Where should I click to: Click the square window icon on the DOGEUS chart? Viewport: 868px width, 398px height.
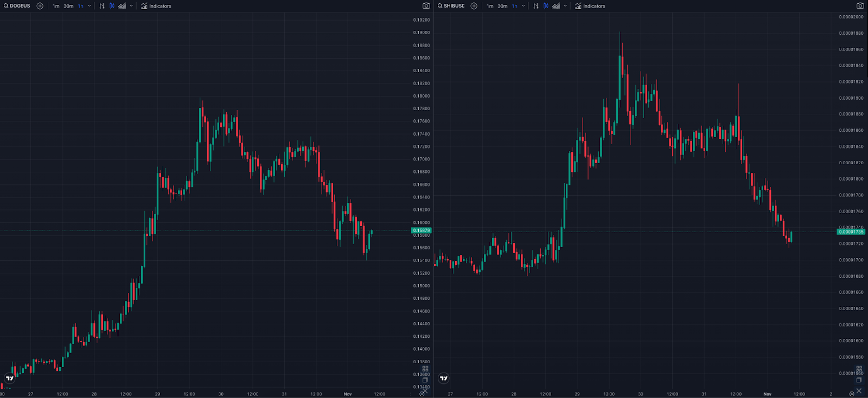click(x=425, y=380)
